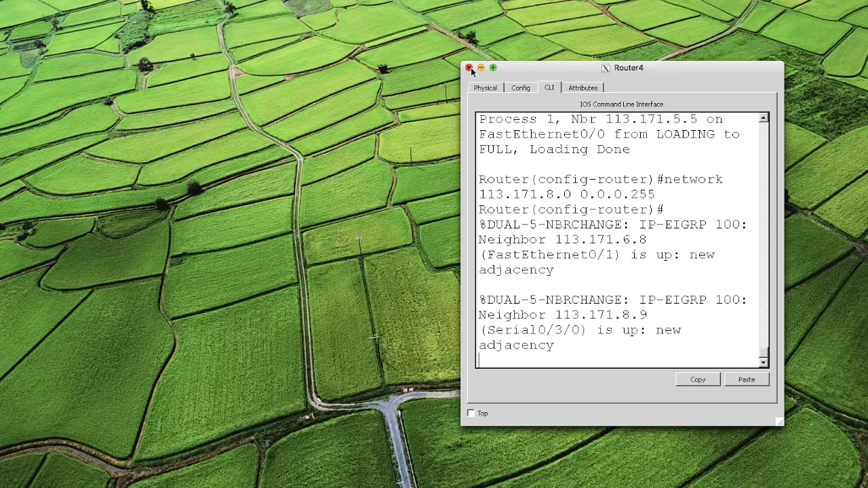Click the CLI vertical scrollbar thumb

point(764,352)
